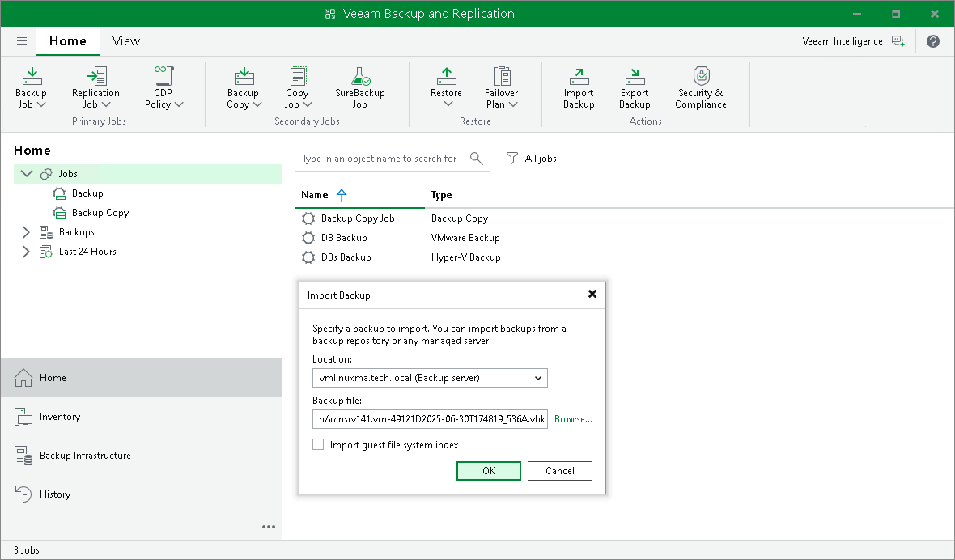Confirm the import with OK
The height and width of the screenshot is (560, 955).
pyautogui.click(x=489, y=470)
